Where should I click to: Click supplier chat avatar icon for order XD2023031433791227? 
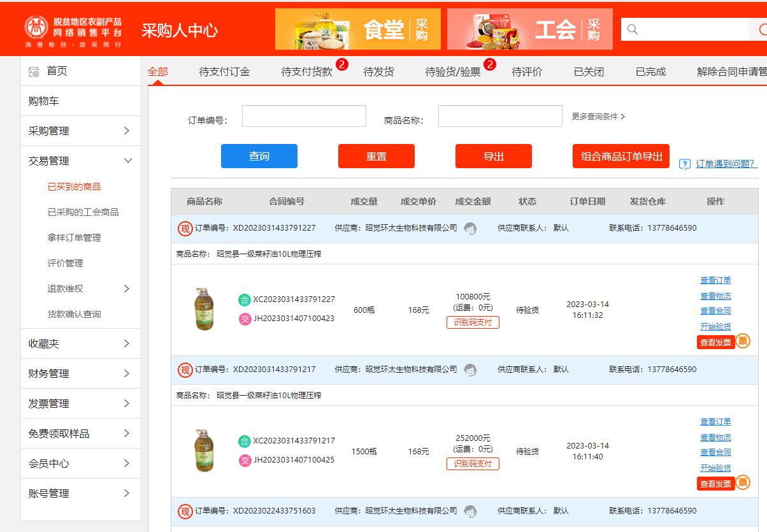[470, 229]
